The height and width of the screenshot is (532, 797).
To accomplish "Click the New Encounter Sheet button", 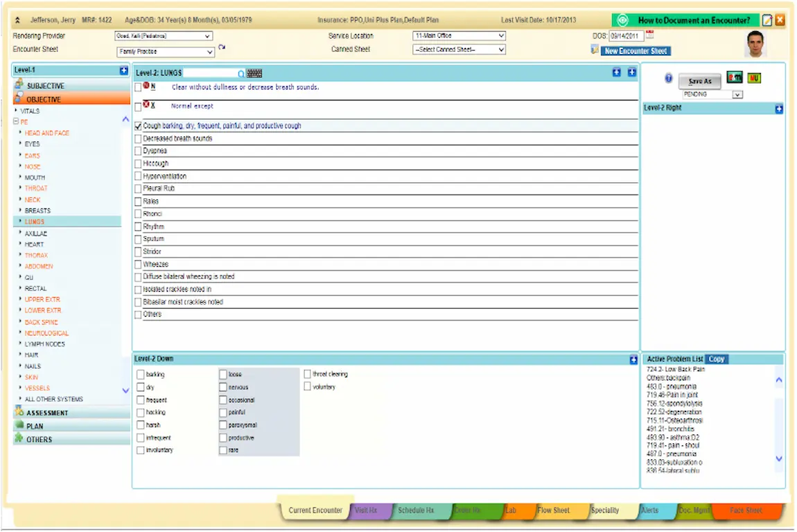I will 635,51.
